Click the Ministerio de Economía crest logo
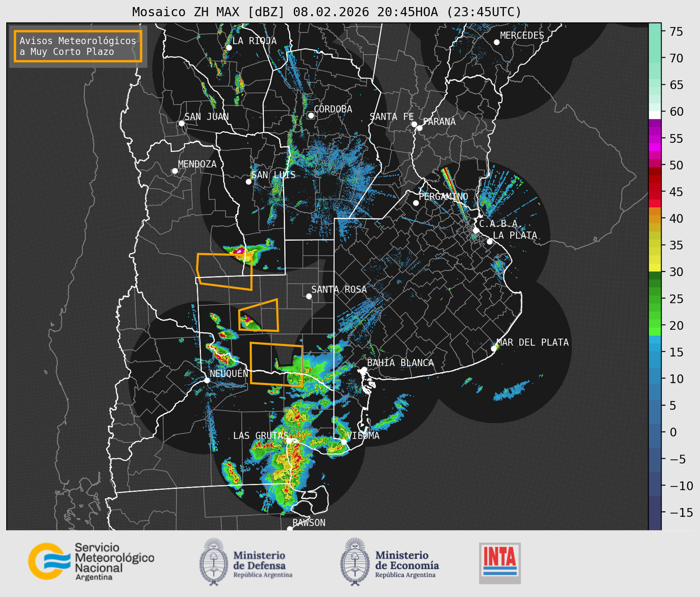700x597 pixels. pos(354,562)
